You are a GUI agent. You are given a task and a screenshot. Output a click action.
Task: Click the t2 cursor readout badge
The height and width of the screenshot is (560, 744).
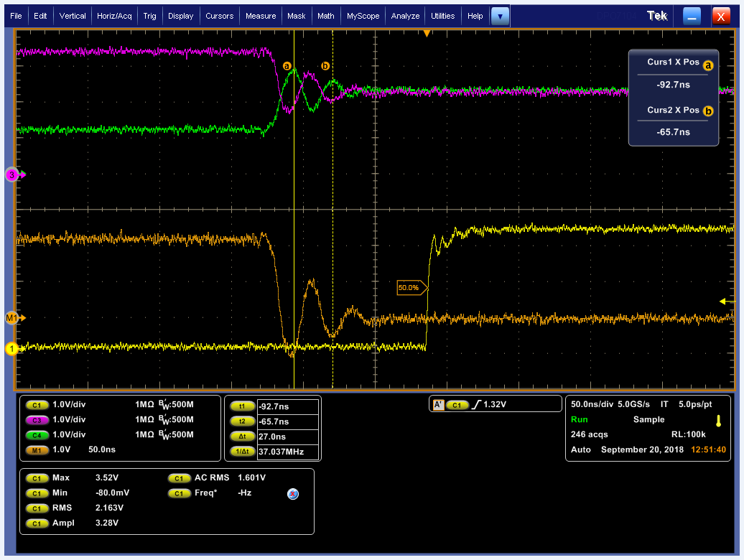pyautogui.click(x=242, y=421)
